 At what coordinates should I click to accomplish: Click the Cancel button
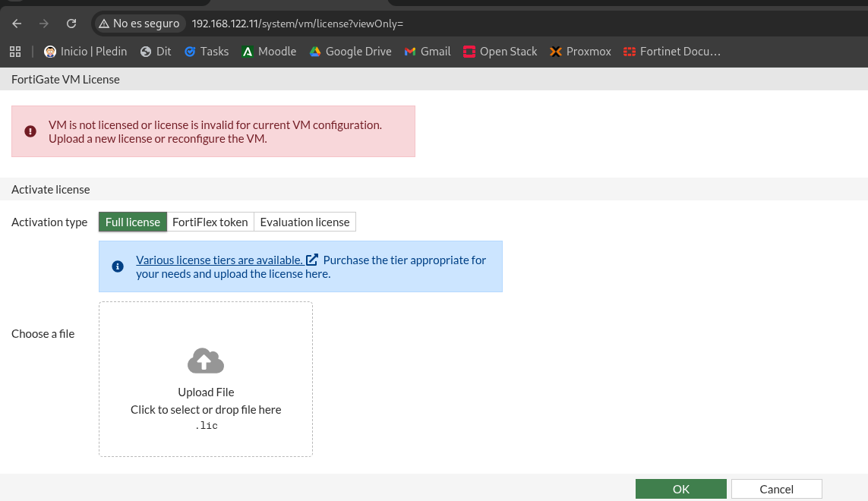[x=777, y=489]
